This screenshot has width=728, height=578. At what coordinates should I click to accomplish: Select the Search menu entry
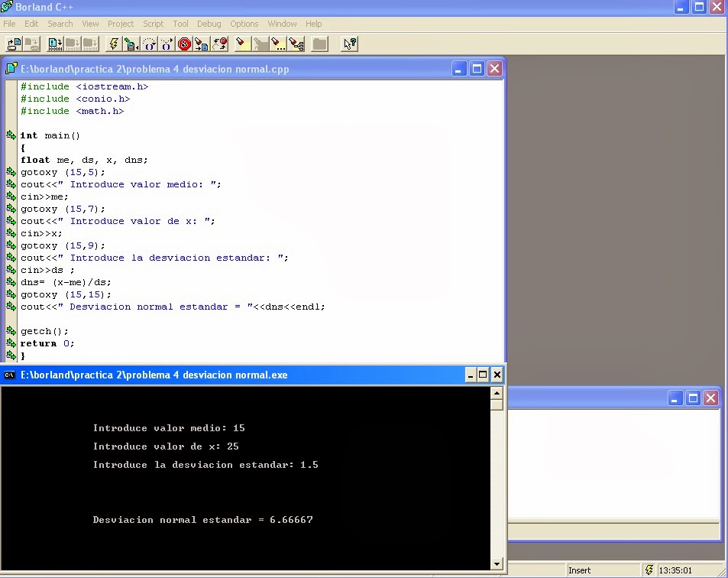pos(60,24)
